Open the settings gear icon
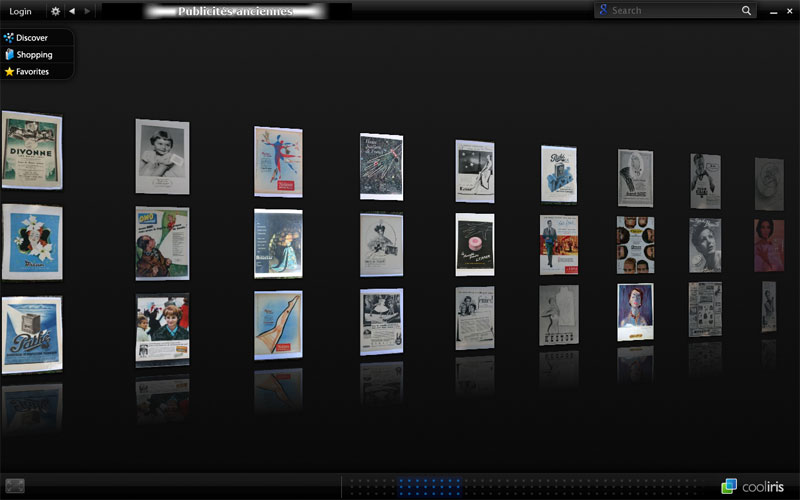Viewport: 800px width, 500px height. tap(55, 11)
